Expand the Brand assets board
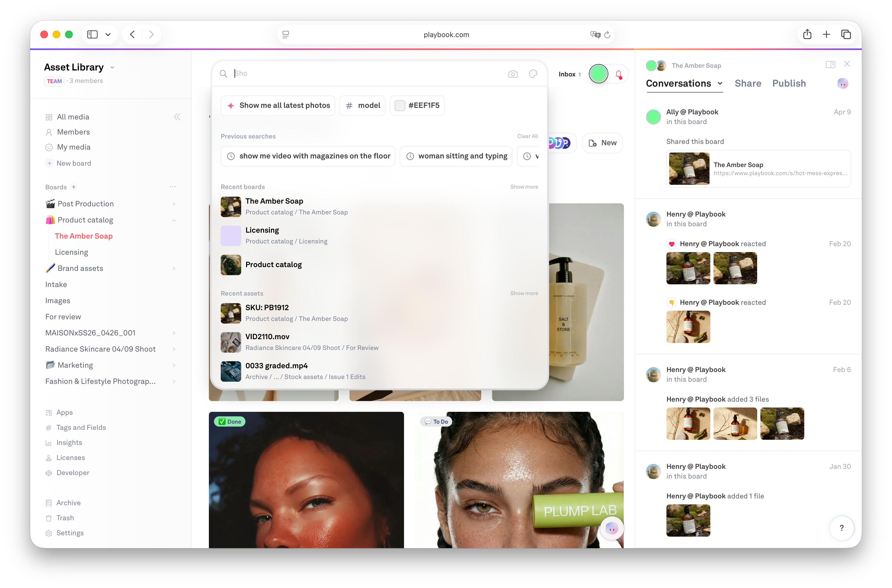Screen dimensions: 892x588 [174, 268]
